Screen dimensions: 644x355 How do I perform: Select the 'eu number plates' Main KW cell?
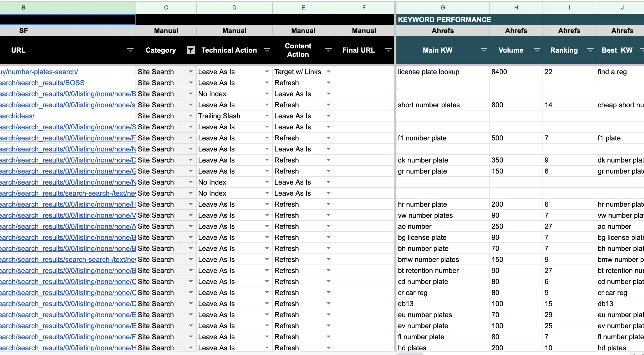coord(443,315)
